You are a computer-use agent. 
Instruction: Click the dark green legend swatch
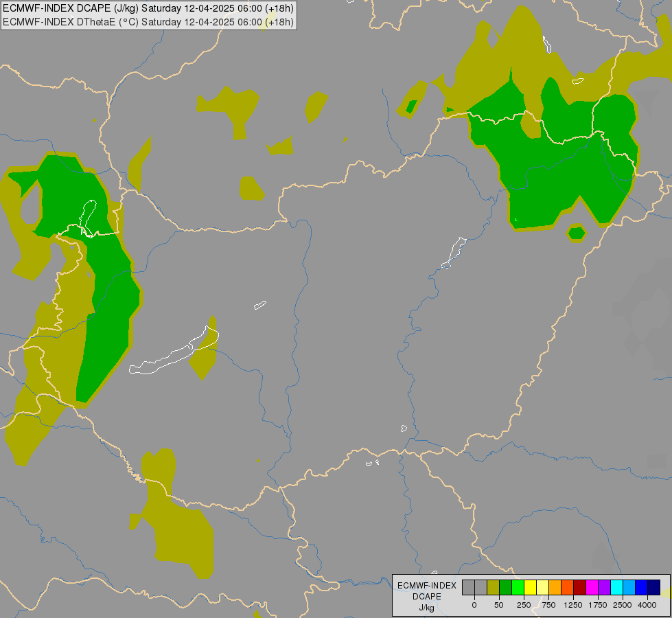(506, 587)
